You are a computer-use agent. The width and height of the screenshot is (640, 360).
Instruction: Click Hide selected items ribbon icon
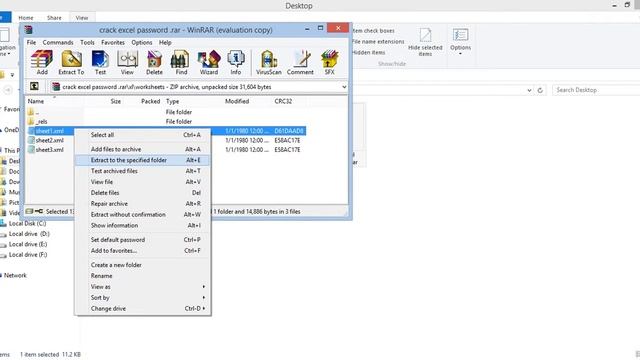(x=425, y=35)
